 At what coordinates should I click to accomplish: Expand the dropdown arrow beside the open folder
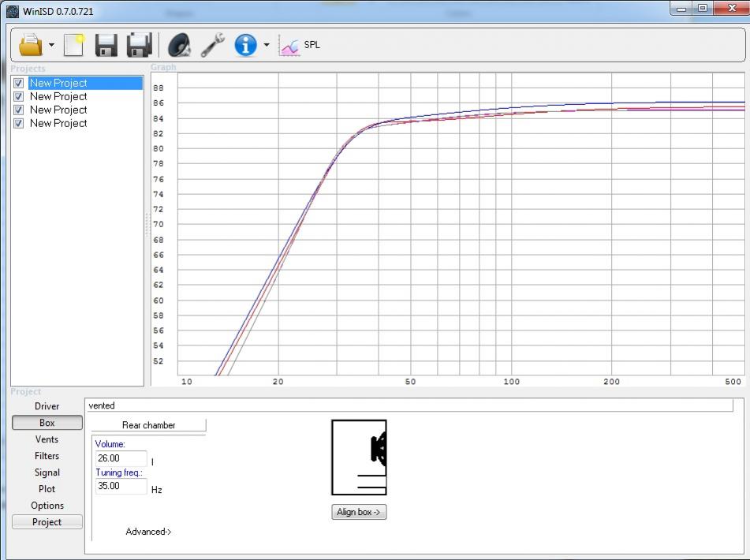(51, 45)
